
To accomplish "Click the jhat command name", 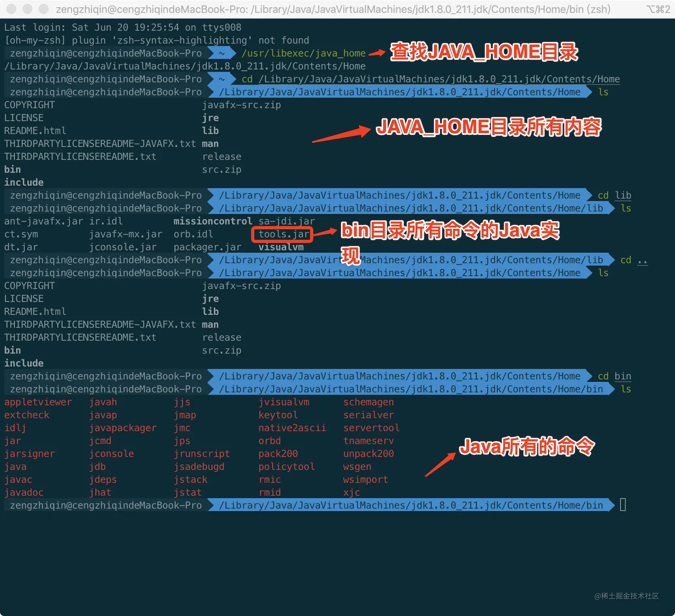I will (x=100, y=492).
